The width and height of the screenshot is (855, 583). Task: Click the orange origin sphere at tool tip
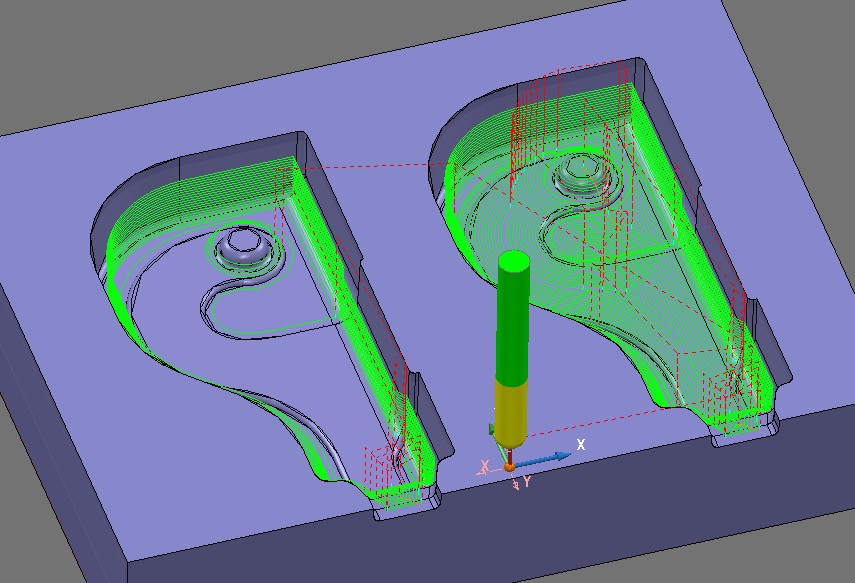pos(509,467)
